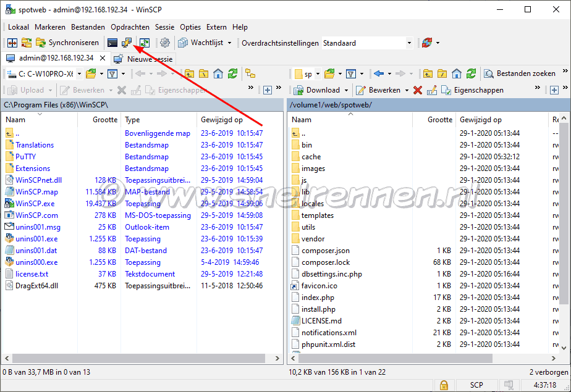Screen dimensions: 571x392
Task: Click the local panel open folder icon
Action: click(x=91, y=74)
